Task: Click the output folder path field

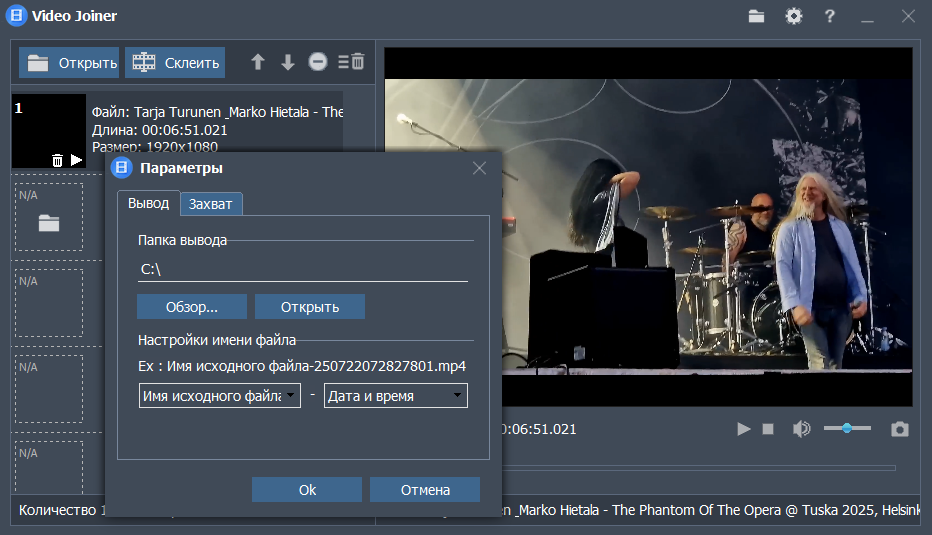Action: click(x=303, y=269)
